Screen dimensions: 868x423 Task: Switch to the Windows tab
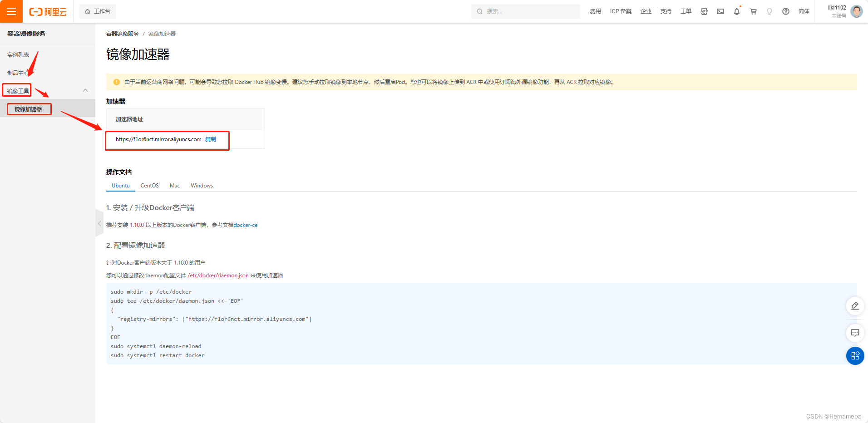click(202, 186)
